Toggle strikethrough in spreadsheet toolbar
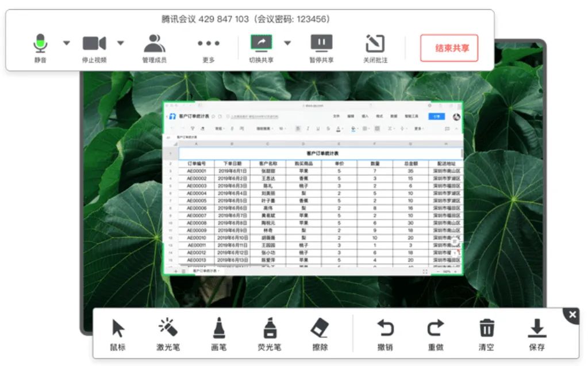This screenshot has height=366, width=588. tap(328, 129)
